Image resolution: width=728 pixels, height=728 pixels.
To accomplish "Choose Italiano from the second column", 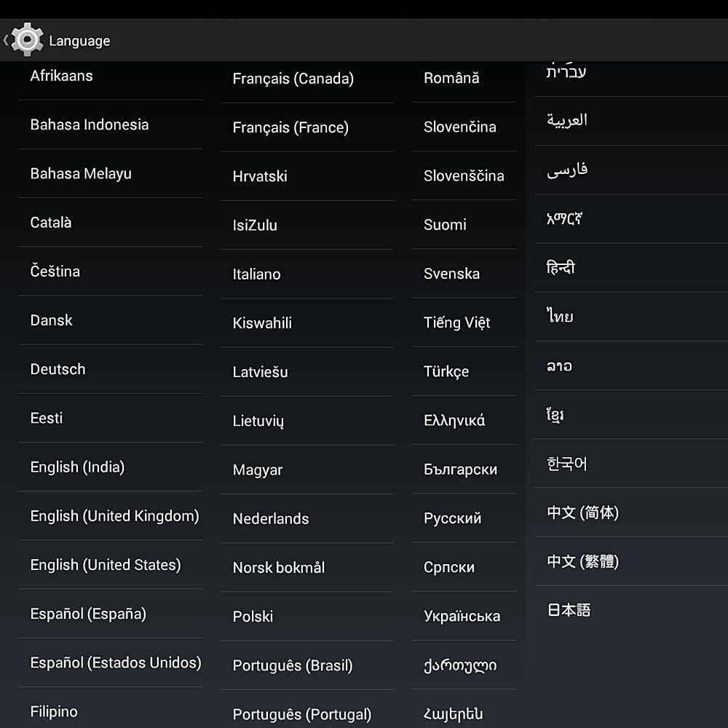I will tap(307, 274).
